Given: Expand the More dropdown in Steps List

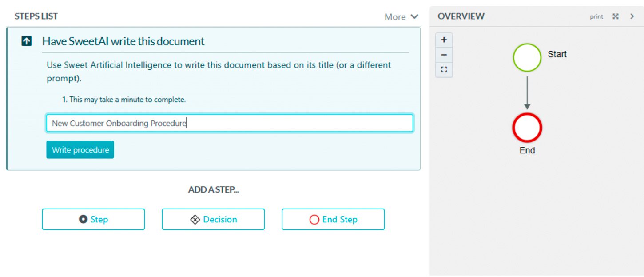Looking at the screenshot, I should (401, 17).
